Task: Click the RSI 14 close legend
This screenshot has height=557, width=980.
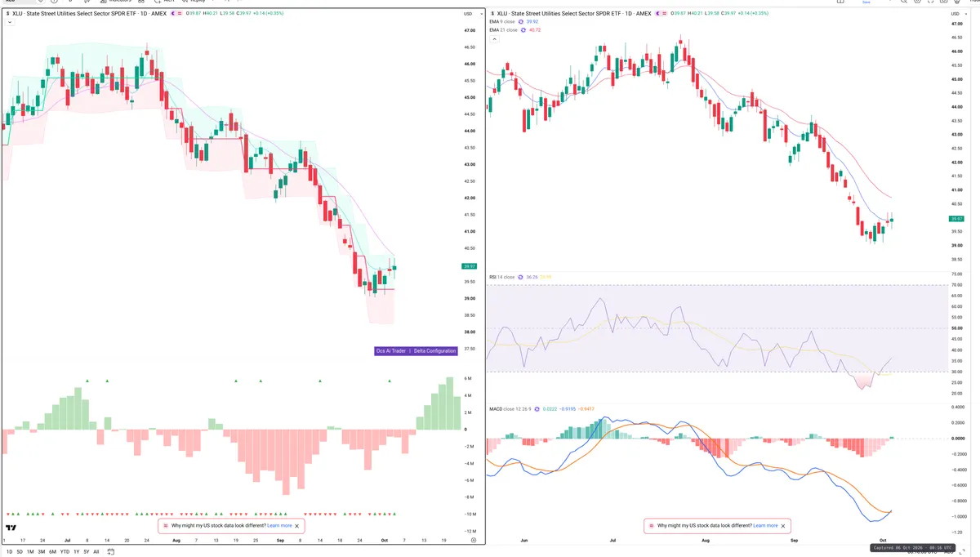Action: [502, 278]
